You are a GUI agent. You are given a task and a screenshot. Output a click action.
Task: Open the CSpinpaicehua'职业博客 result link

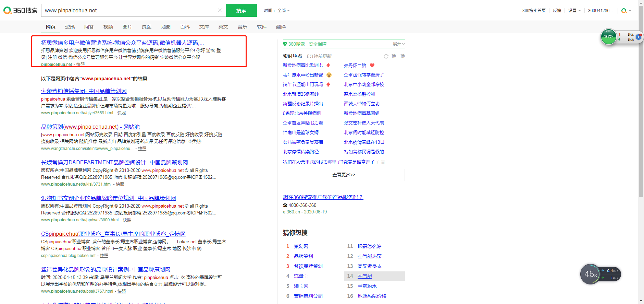click(x=113, y=234)
